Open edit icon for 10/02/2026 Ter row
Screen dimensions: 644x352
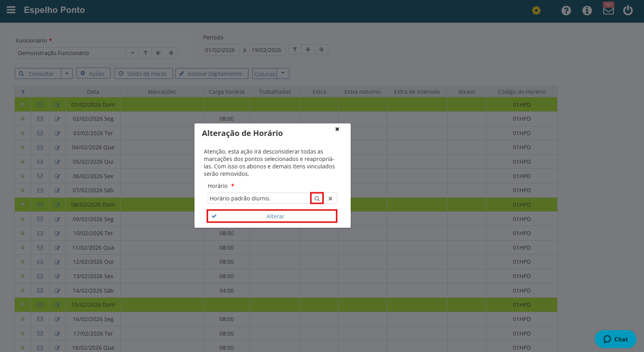point(57,234)
